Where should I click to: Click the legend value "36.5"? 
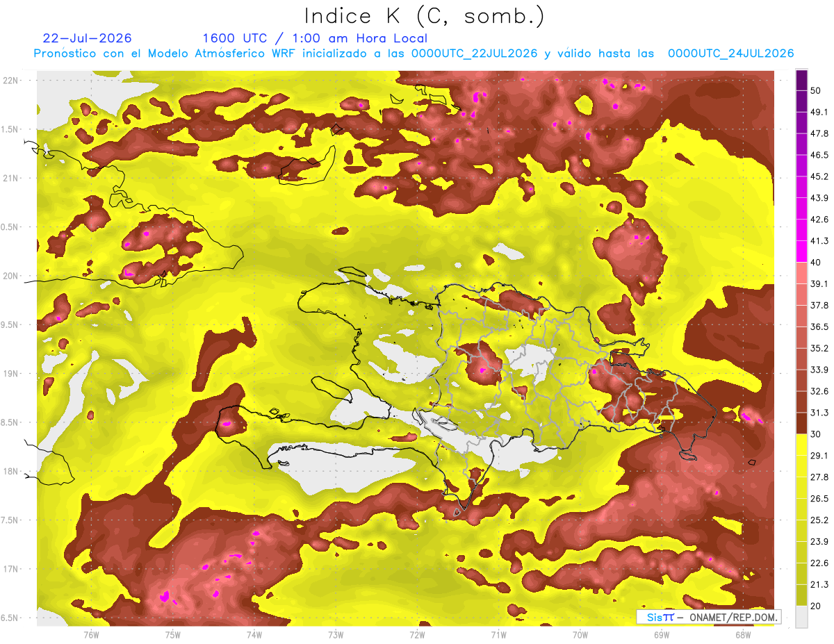(819, 327)
